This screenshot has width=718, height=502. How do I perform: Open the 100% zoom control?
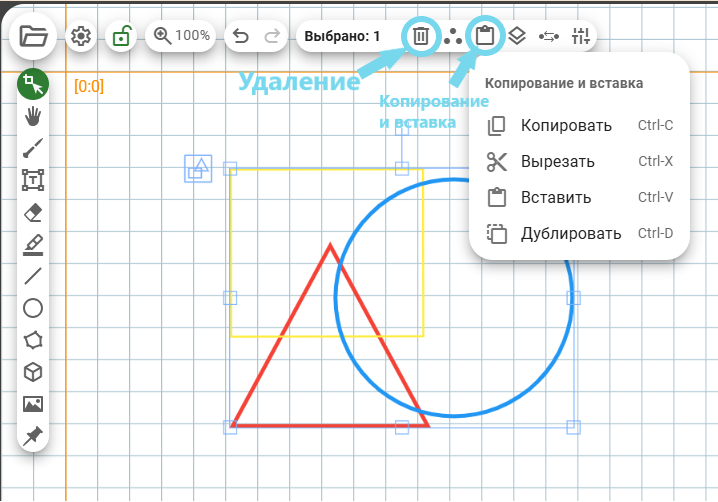pyautogui.click(x=180, y=36)
